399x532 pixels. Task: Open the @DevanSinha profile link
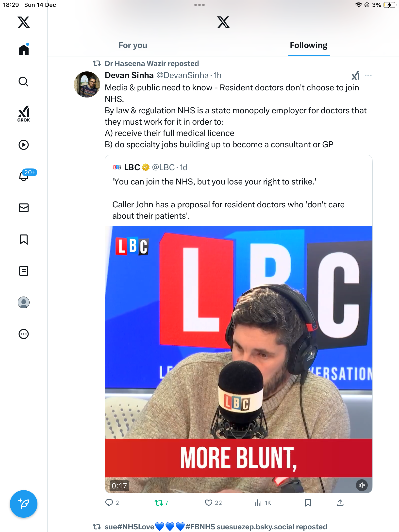[x=183, y=75]
